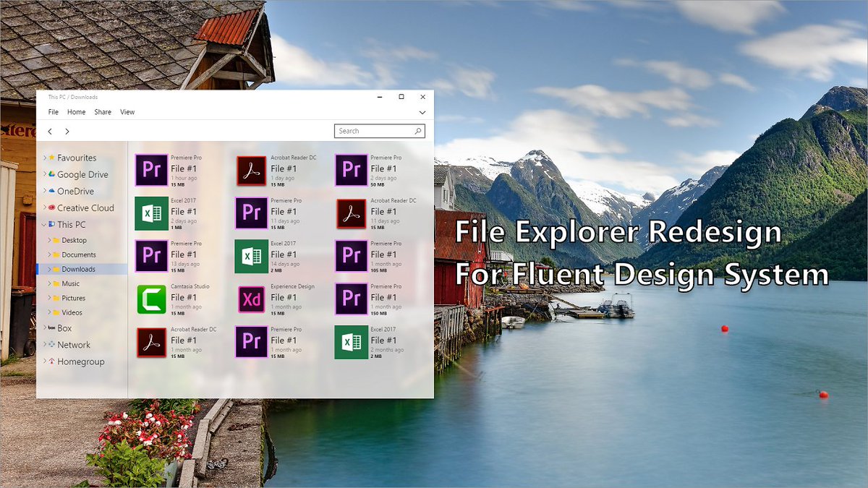Open the Acrobat Reader DC file from 1 day ago
The image size is (868, 488).
point(251,170)
